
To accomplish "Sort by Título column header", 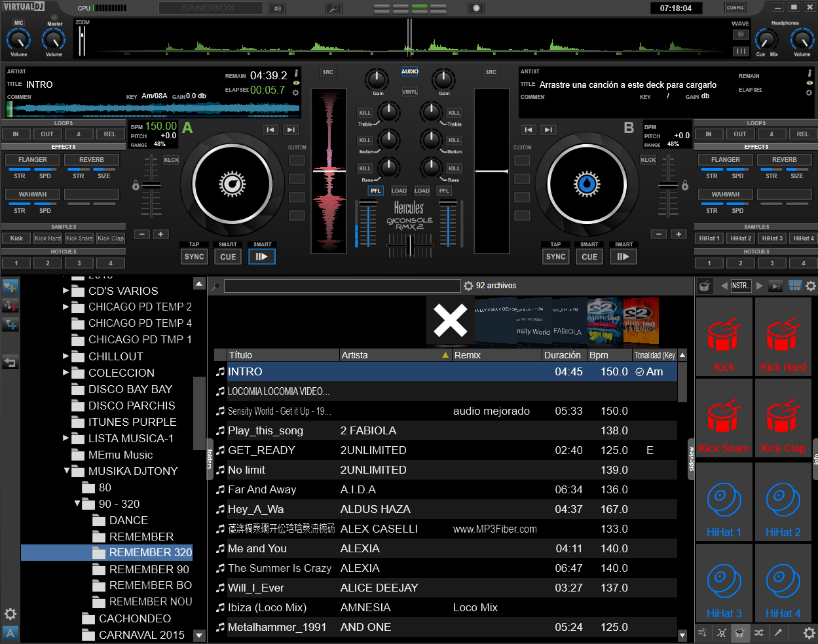I will pyautogui.click(x=283, y=355).
